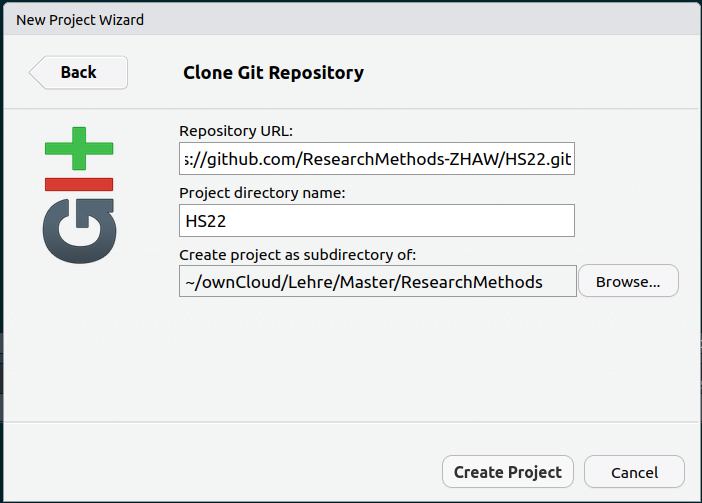This screenshot has height=503, width=702.
Task: Click the Repository URL: label
Action: pos(236,131)
